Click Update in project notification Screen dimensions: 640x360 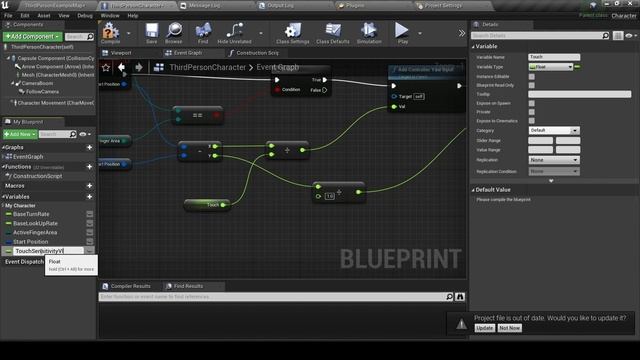484,328
